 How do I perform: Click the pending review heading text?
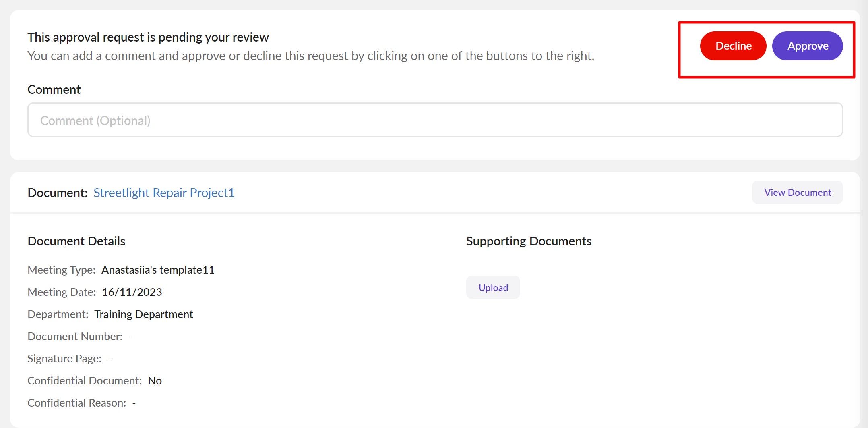(148, 37)
